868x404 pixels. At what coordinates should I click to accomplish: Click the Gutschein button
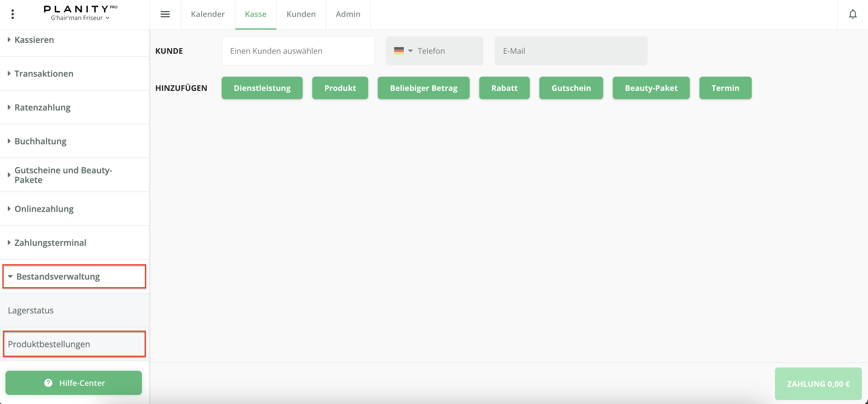[571, 88]
